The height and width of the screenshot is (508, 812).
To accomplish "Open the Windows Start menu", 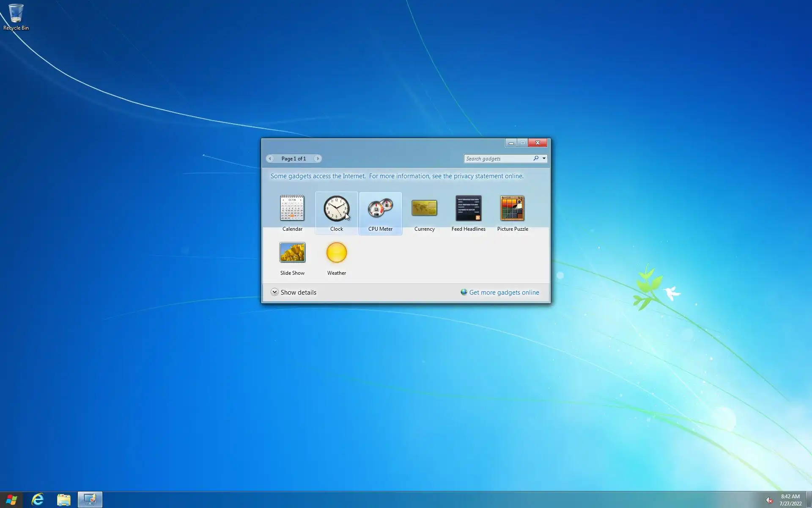I will [x=11, y=500].
